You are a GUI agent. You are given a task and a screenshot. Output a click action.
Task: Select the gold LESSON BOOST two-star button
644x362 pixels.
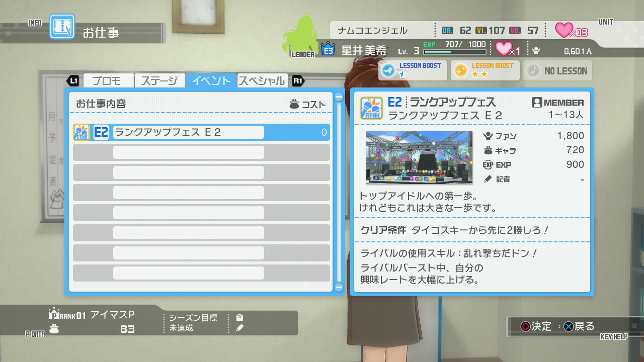[x=485, y=70]
